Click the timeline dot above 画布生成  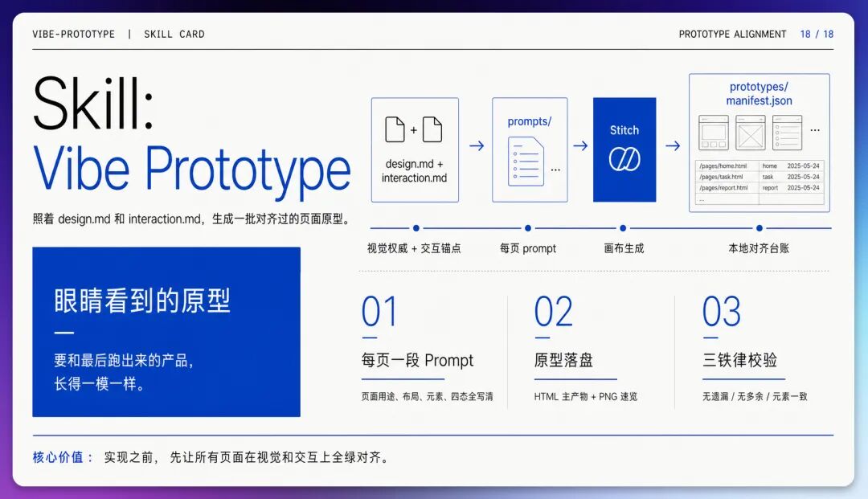[624, 228]
